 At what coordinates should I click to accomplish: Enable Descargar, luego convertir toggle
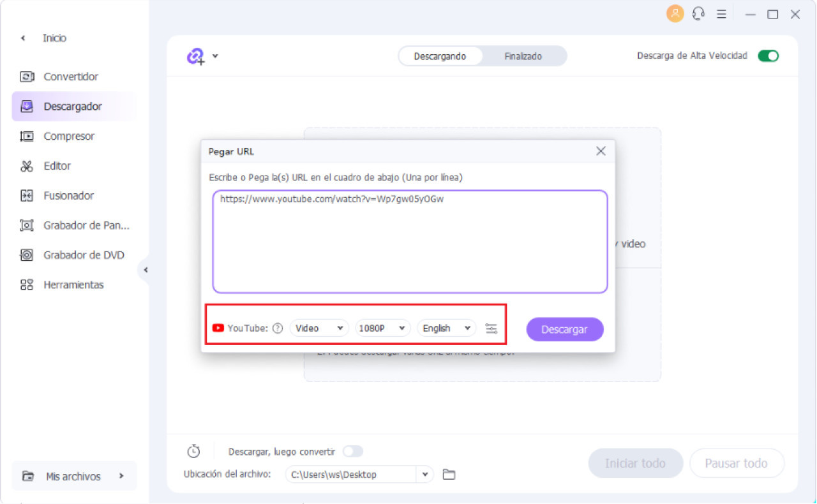(x=352, y=452)
